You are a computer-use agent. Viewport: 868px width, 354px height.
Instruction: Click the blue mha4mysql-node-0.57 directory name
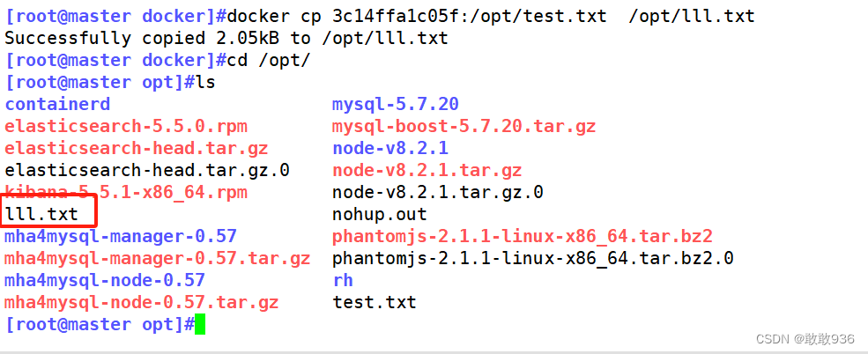(x=105, y=280)
